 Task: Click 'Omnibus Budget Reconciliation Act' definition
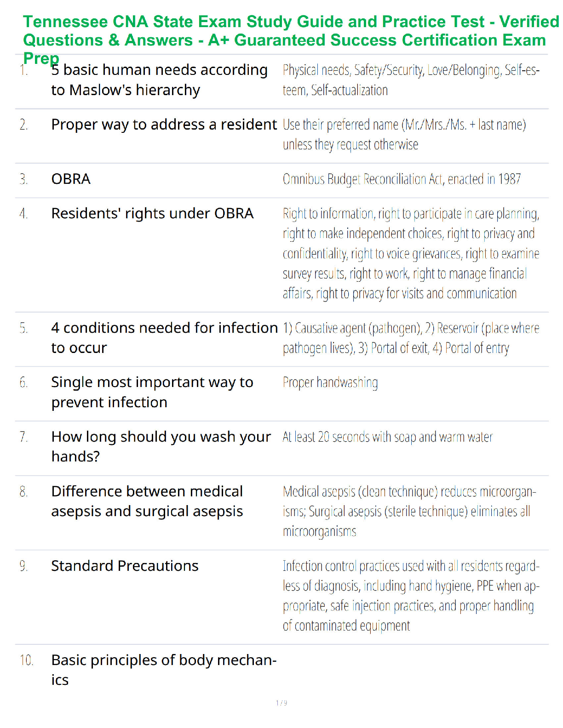(402, 179)
